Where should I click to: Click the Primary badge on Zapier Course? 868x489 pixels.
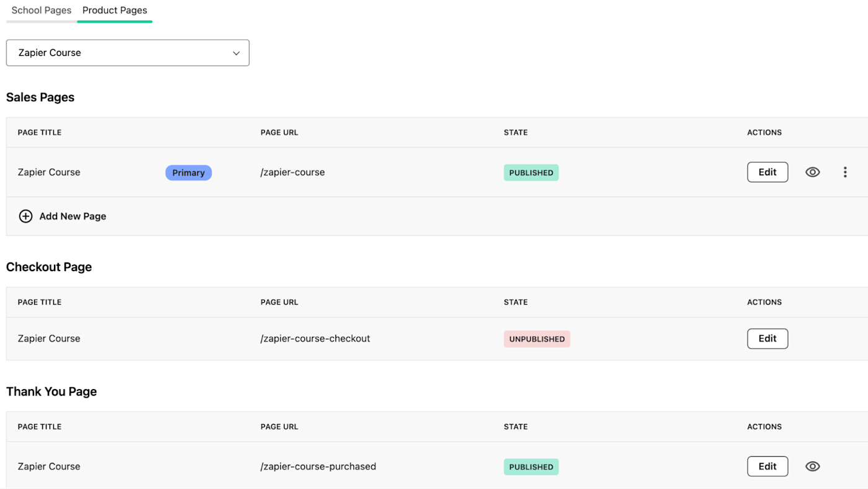(x=188, y=173)
